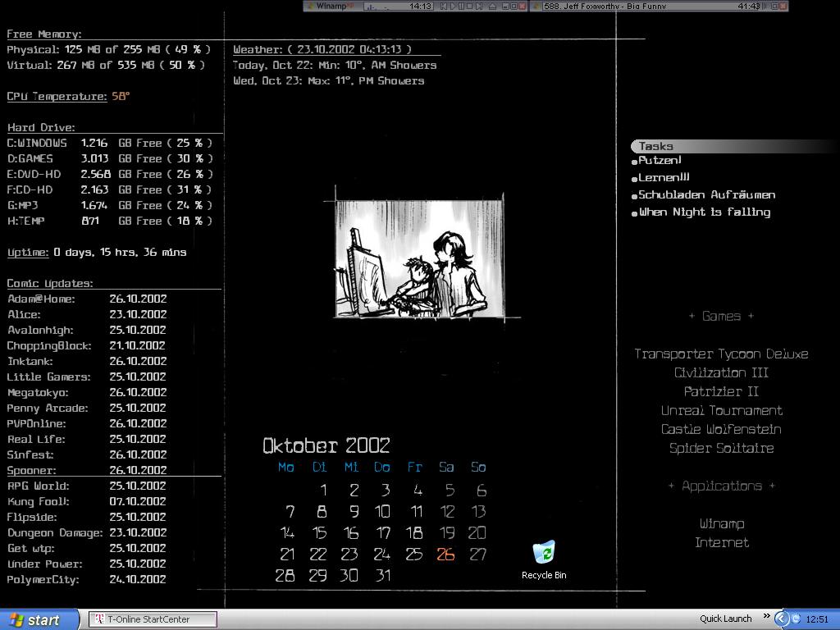
Task: Click Winamp's eject/open file button
Action: coord(492,7)
